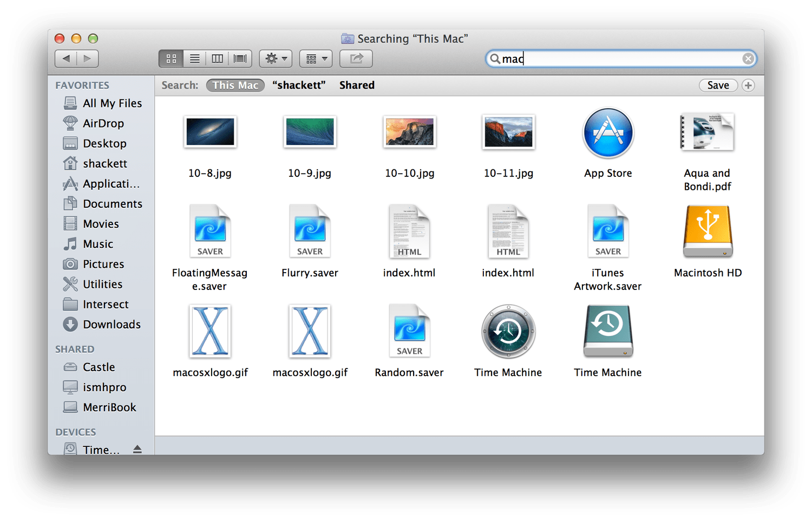Eject the Time Machine device
Viewport: 812px width, 521px height.
coord(137,449)
